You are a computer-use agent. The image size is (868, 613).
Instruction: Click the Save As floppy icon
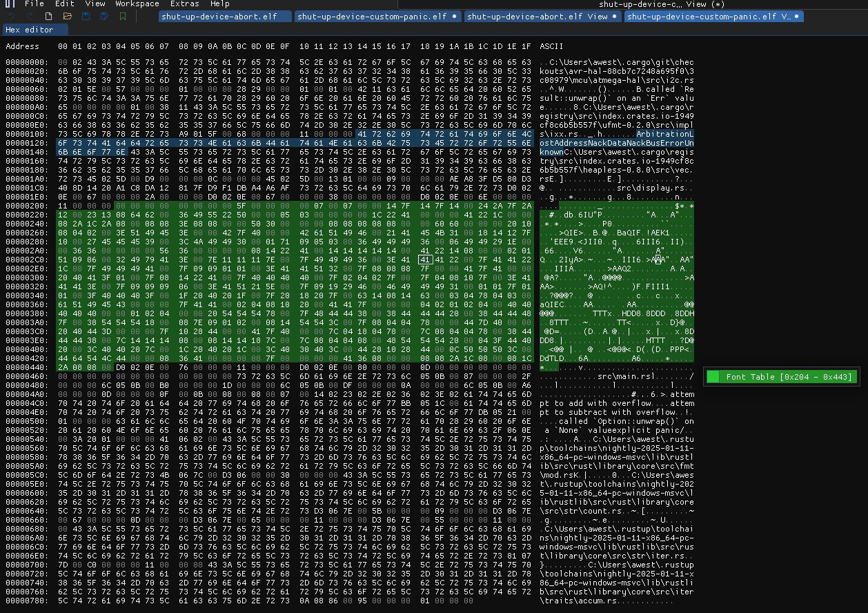105,16
